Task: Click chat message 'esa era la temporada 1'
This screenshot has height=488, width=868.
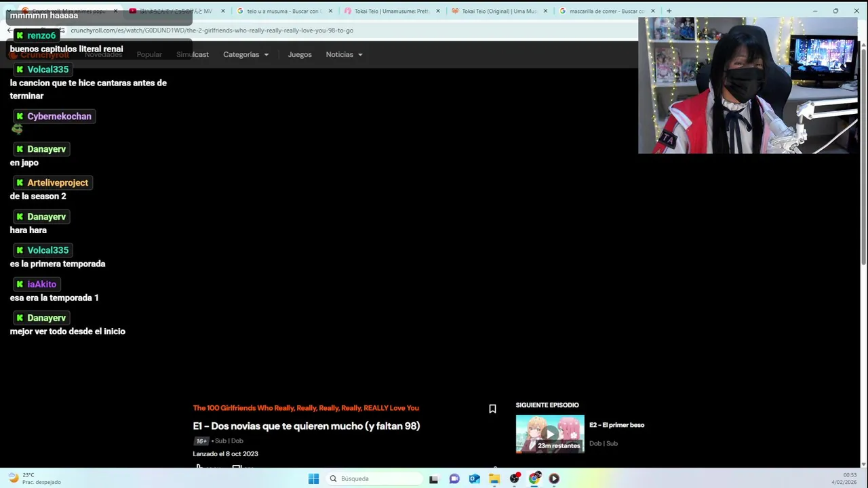Action: [x=54, y=298]
